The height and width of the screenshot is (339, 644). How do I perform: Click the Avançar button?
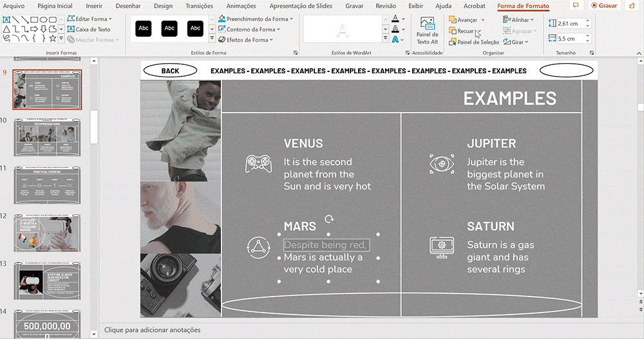(463, 20)
